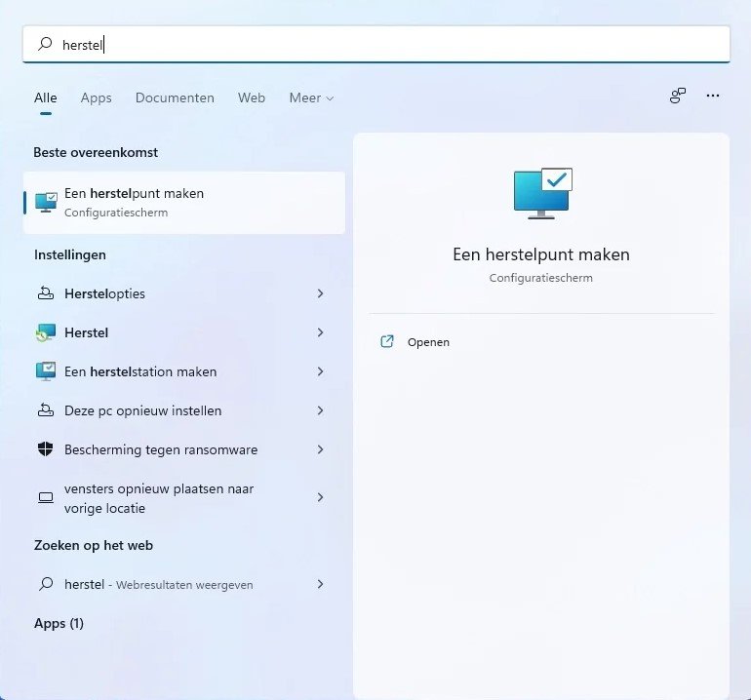Viewport: 751px width, 700px height.
Task: Expand the 'Deze pc opnieuw instellen' chevron
Action: pyautogui.click(x=321, y=410)
